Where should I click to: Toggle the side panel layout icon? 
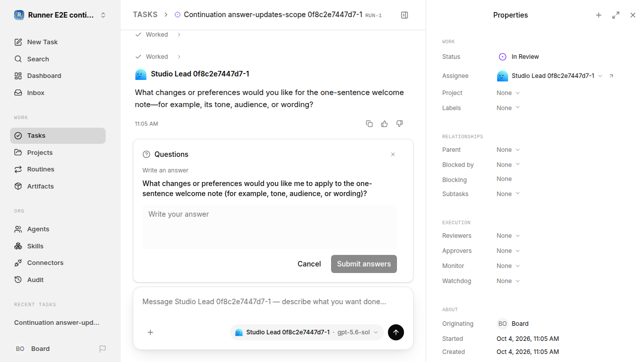pyautogui.click(x=405, y=15)
